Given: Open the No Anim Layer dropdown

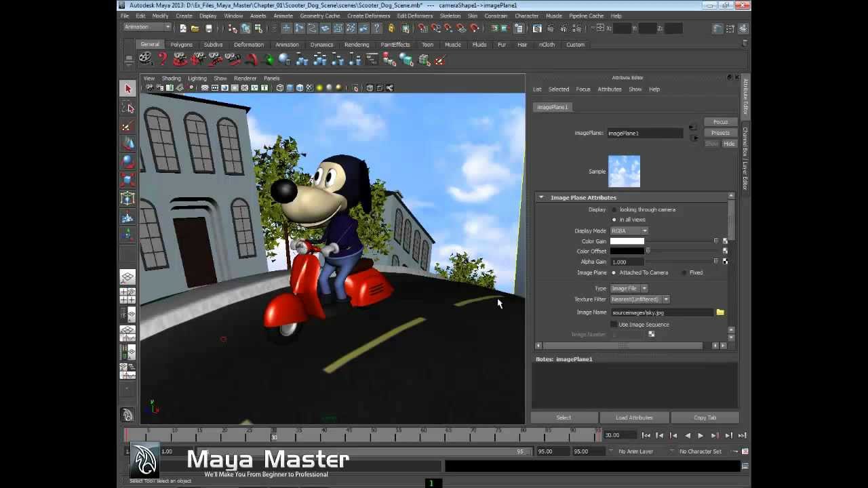Looking at the screenshot, I should coord(635,451).
